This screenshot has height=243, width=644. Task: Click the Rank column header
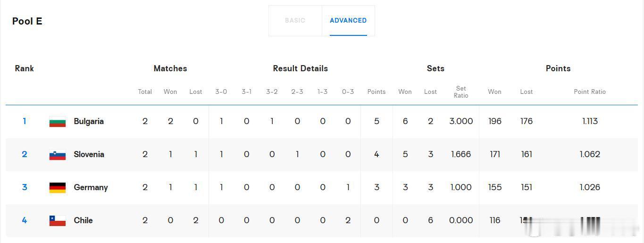tap(24, 68)
